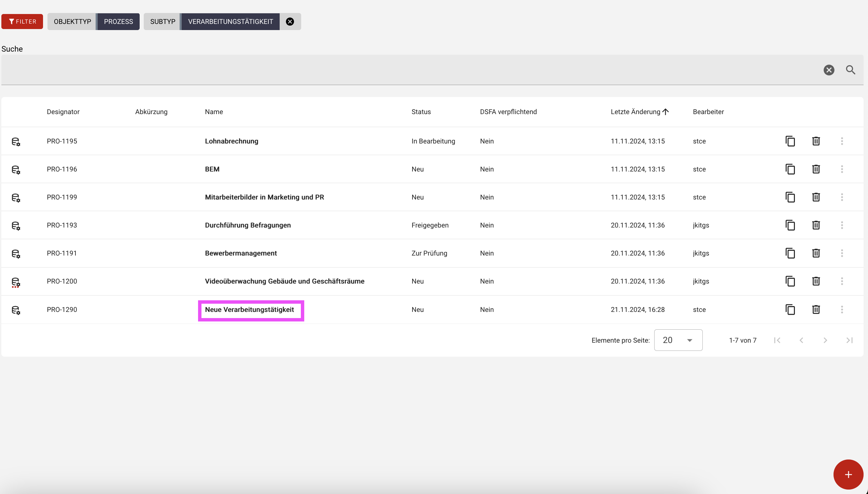868x494 pixels.
Task: Click the Objekttyp Prozess filter chip
Action: pyautogui.click(x=93, y=22)
